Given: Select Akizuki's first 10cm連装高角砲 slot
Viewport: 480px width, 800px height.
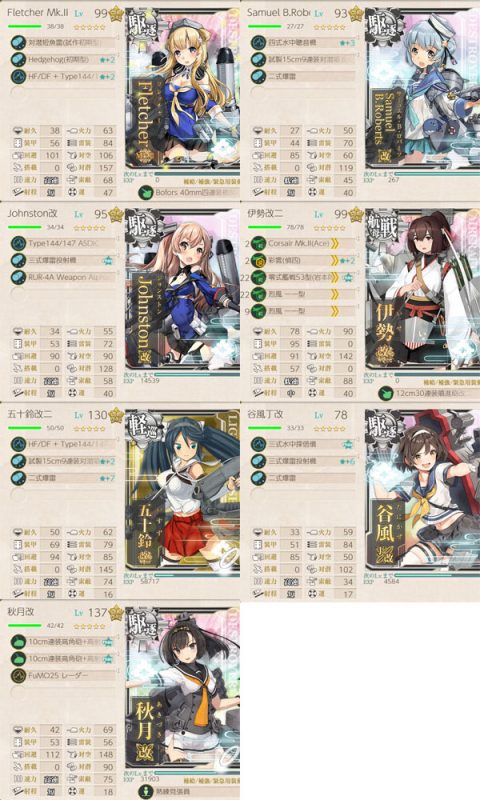Looking at the screenshot, I should (x=64, y=641).
